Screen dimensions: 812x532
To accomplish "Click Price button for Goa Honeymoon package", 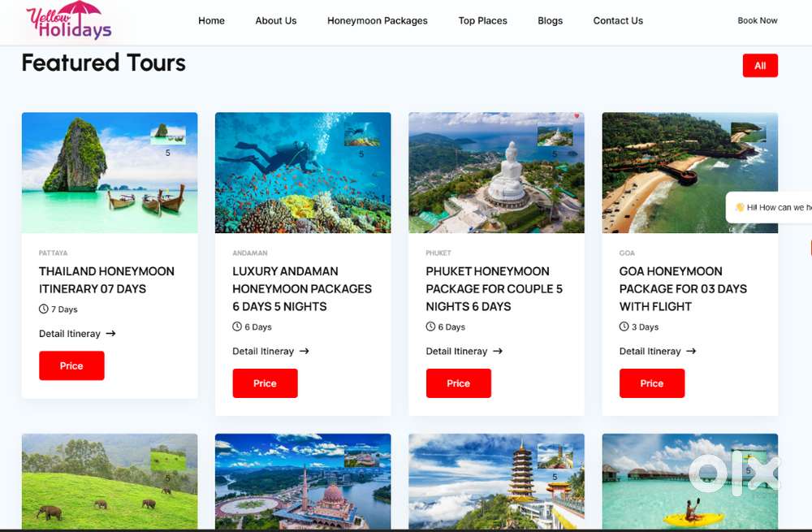I will 652,383.
